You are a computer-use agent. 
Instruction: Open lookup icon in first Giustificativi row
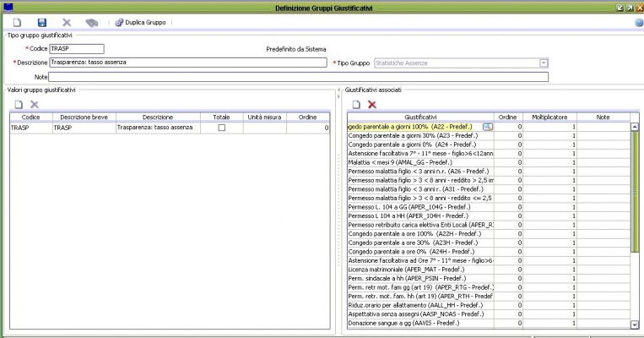pyautogui.click(x=487, y=127)
